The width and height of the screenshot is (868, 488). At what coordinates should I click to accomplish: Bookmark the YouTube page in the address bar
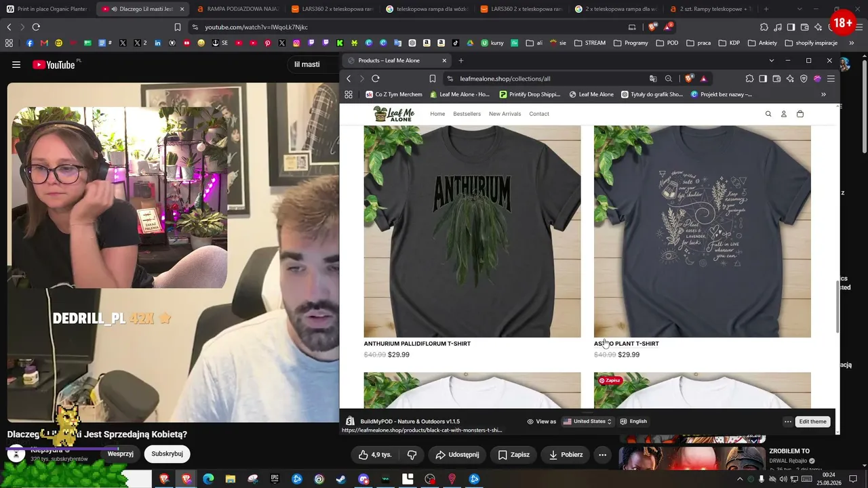click(178, 27)
